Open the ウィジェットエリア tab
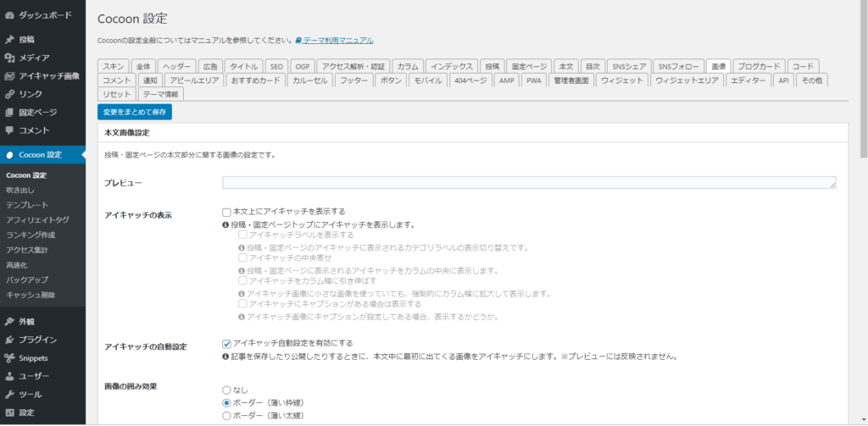The height and width of the screenshot is (426, 868). [x=687, y=80]
